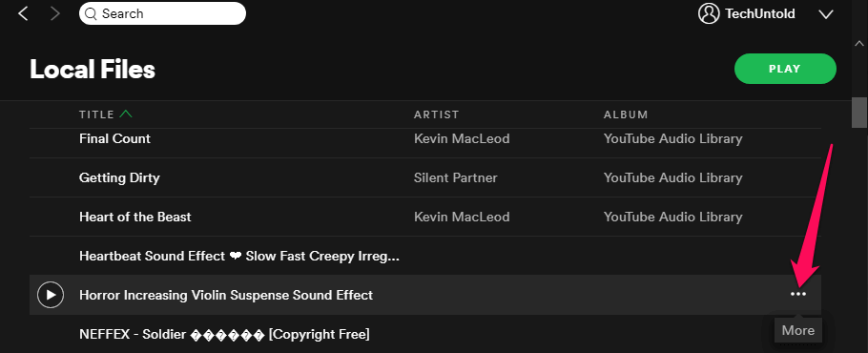Click the magnifier icon in search
868x353 pixels.
[91, 13]
